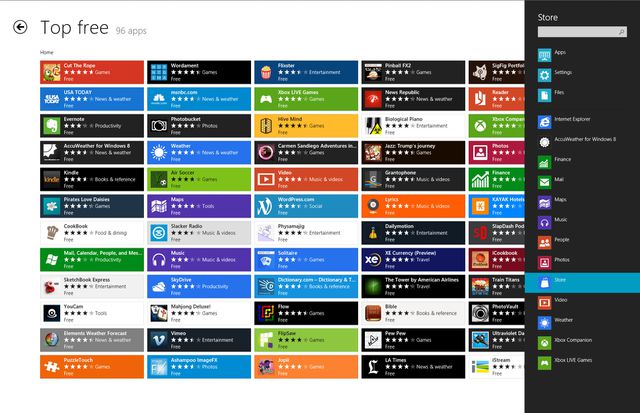The image size is (640, 413).
Task: Click the Home breadcrumb link
Action: pos(47,52)
